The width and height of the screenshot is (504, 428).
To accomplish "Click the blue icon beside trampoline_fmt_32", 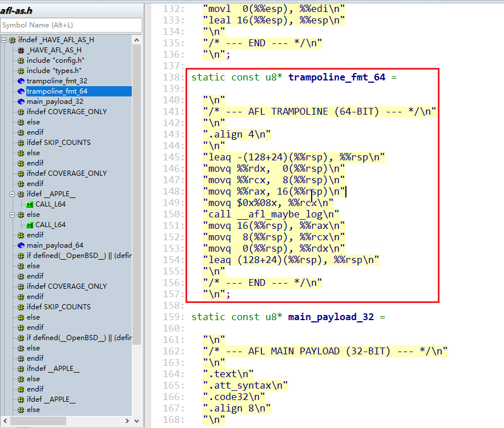I will 21,81.
